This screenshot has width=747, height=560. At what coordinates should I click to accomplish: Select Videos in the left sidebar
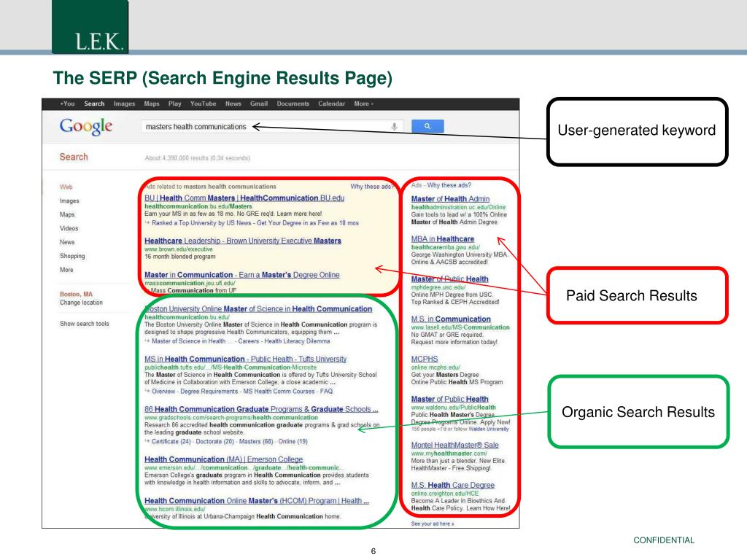(x=69, y=228)
